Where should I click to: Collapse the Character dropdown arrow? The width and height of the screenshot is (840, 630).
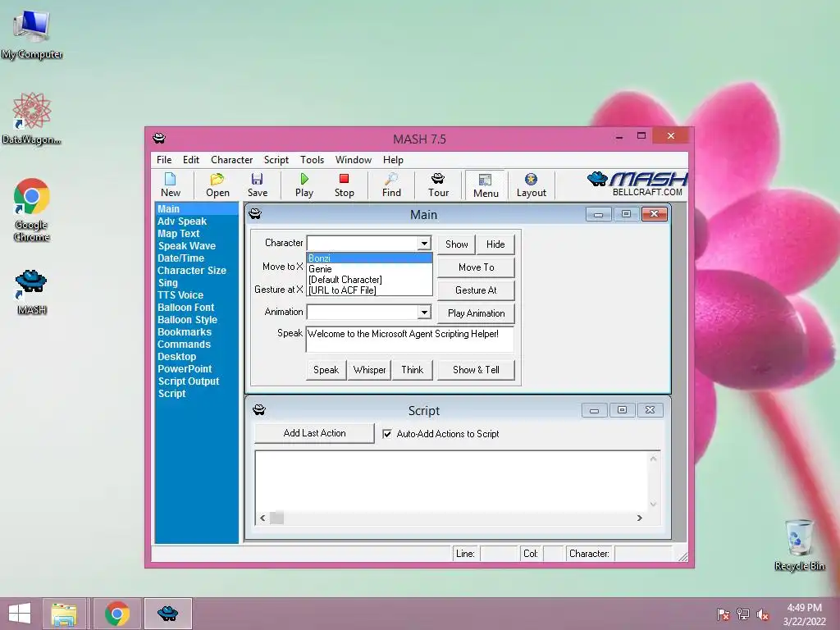[424, 243]
